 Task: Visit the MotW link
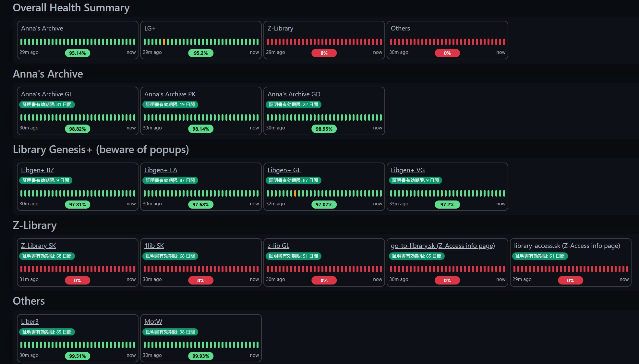(x=153, y=322)
